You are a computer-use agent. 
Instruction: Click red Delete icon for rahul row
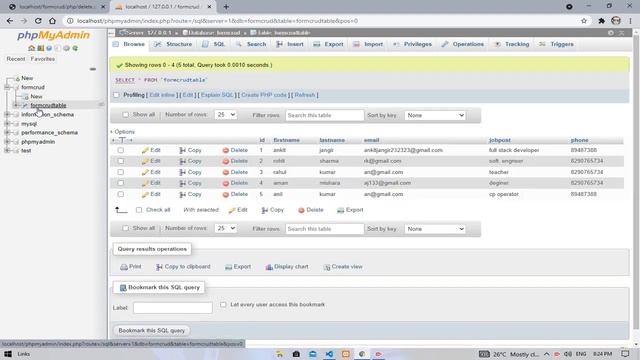pos(225,172)
